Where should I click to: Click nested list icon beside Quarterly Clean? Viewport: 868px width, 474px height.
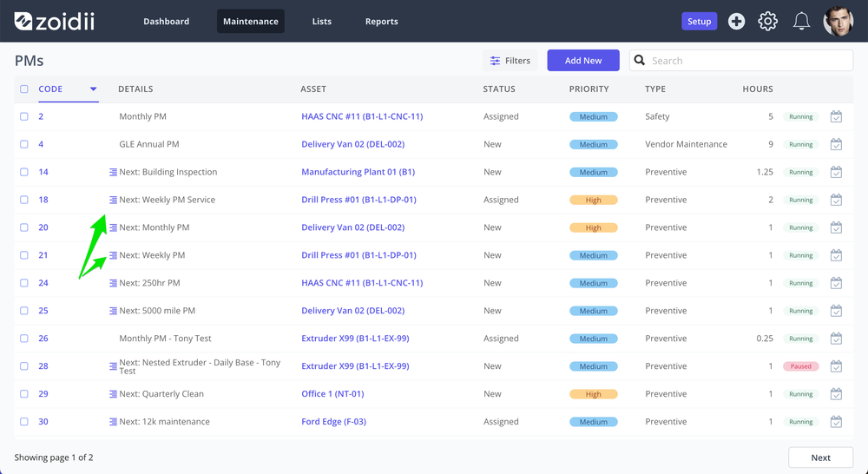pos(113,394)
